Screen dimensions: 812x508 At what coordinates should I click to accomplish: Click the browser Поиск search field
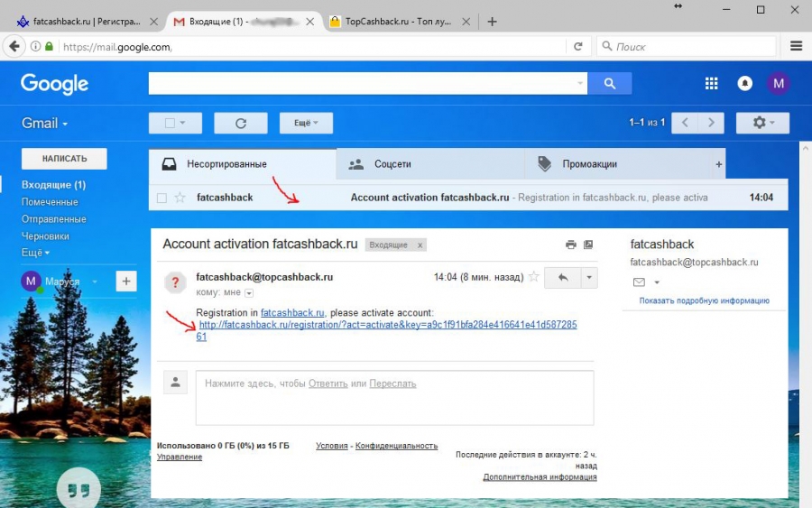687,47
